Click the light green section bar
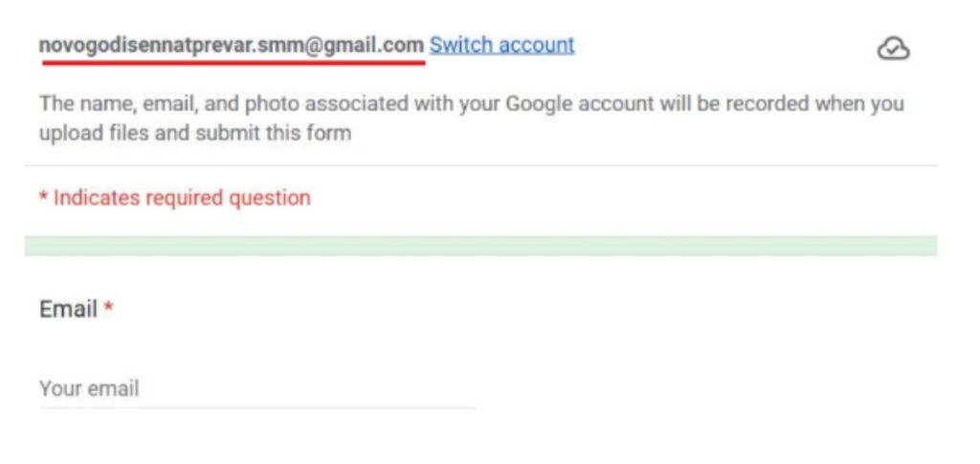 [480, 246]
